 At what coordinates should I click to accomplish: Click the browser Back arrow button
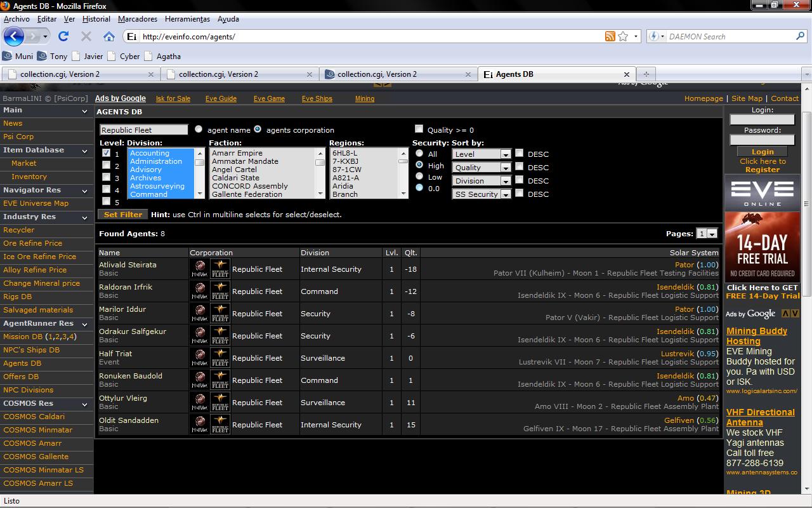tap(14, 36)
